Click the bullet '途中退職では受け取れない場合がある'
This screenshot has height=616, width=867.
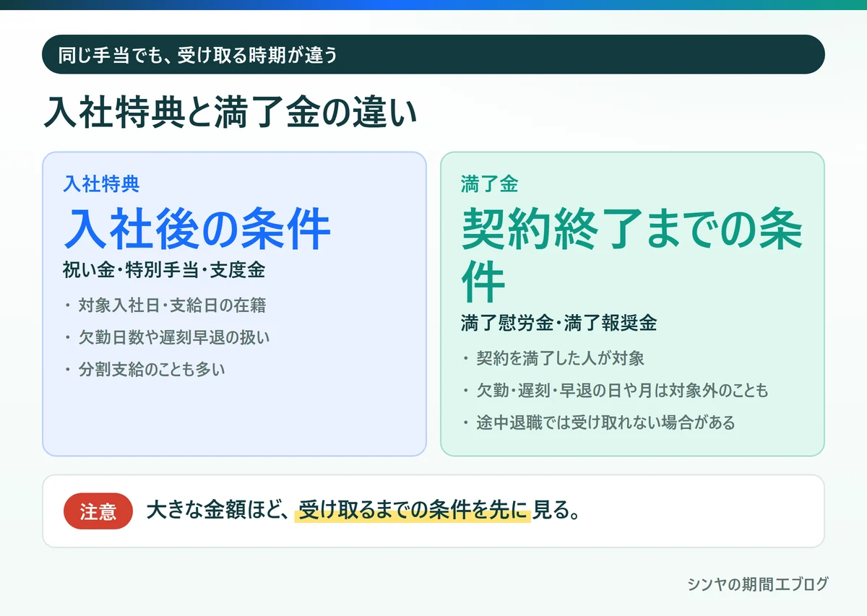pyautogui.click(x=605, y=422)
